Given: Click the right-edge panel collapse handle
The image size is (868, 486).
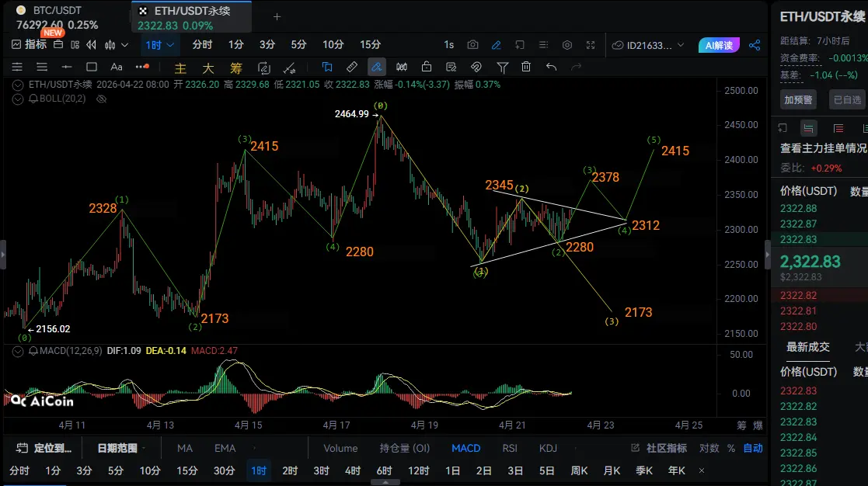Looking at the screenshot, I should [x=767, y=255].
